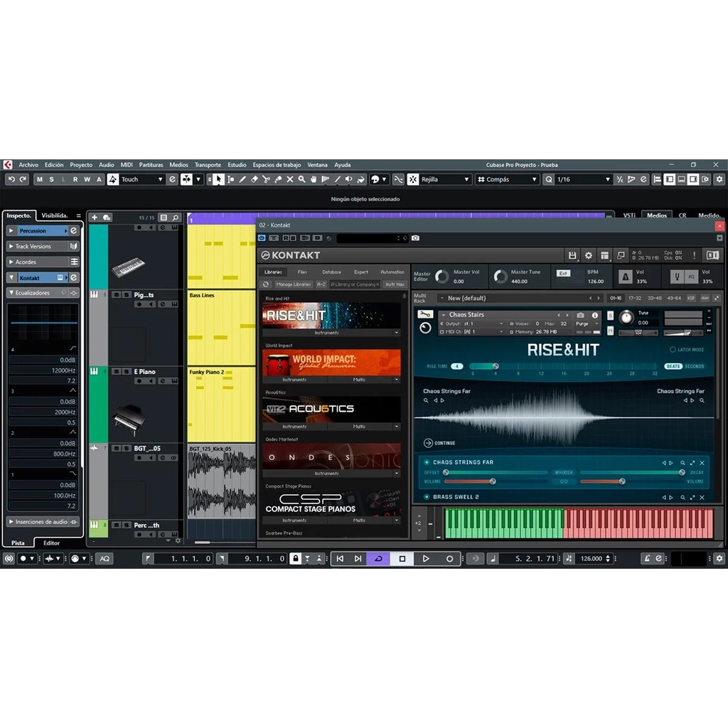728x728 pixels.
Task: Adjust the Rise Time slider
Action: tap(563, 366)
